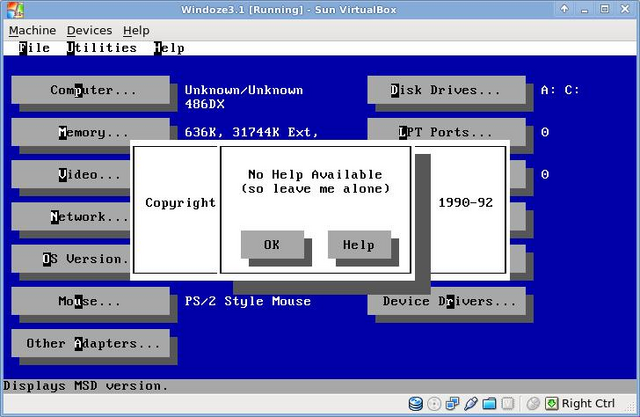Open the VirtualBox Help menu
The width and height of the screenshot is (640, 417).
click(x=136, y=31)
